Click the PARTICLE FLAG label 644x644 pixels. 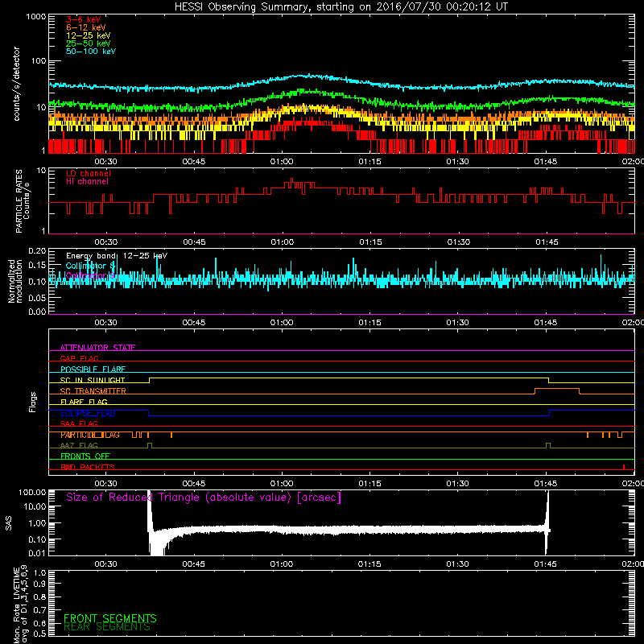[x=90, y=435]
